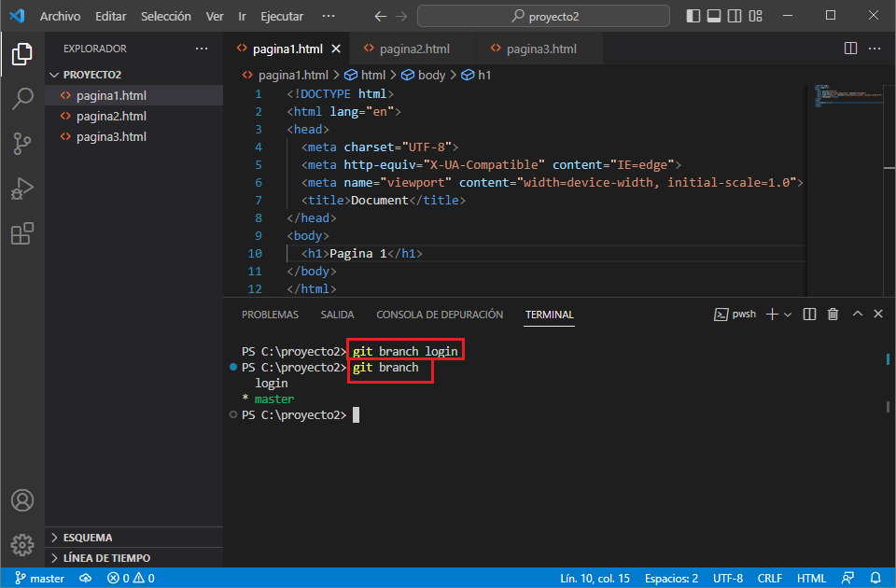This screenshot has height=588, width=896.
Task: Toggle primary sidebar layout icon
Action: [693, 16]
